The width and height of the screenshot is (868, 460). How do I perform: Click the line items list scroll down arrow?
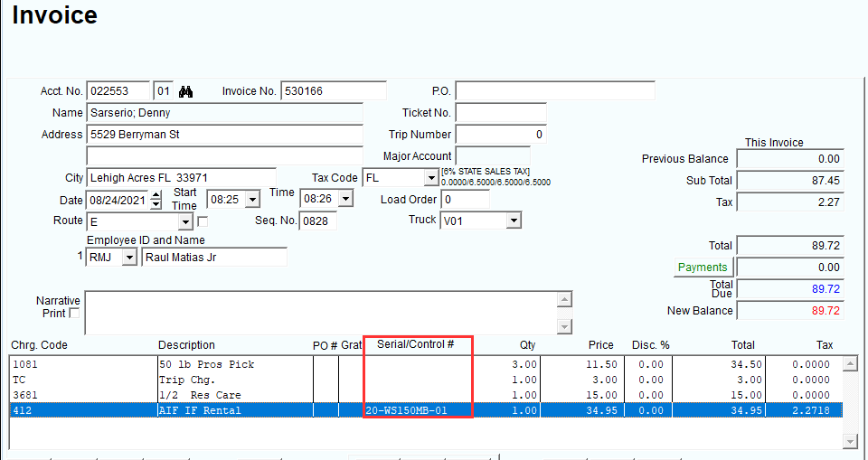pyautogui.click(x=850, y=441)
